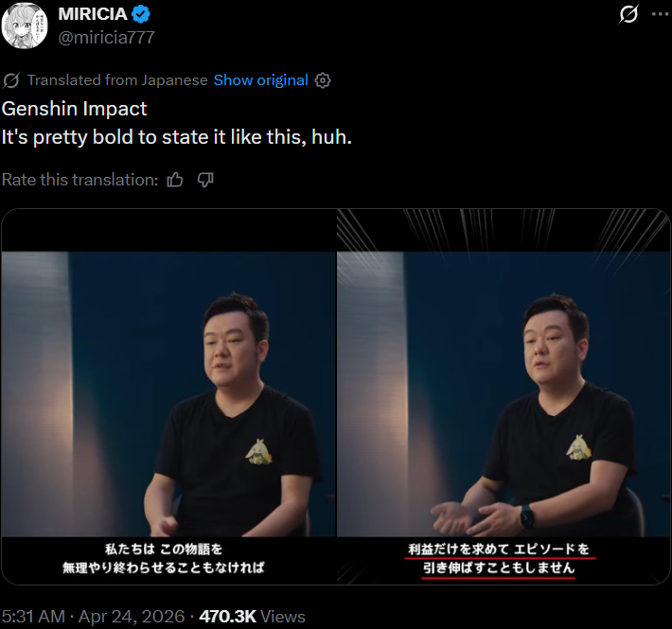Click the tweet line ending with huh
Viewport: 672px width, 629px height.
click(177, 137)
